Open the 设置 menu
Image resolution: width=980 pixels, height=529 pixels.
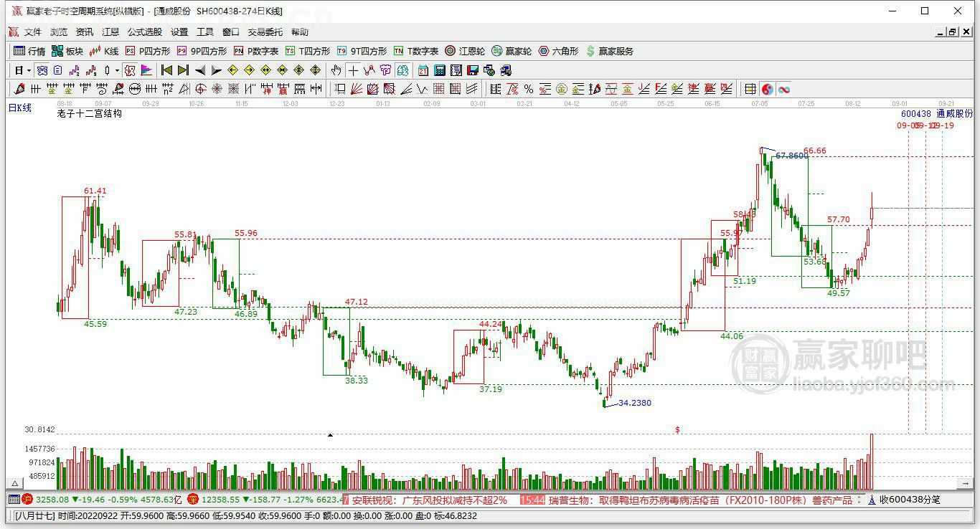pyautogui.click(x=179, y=32)
